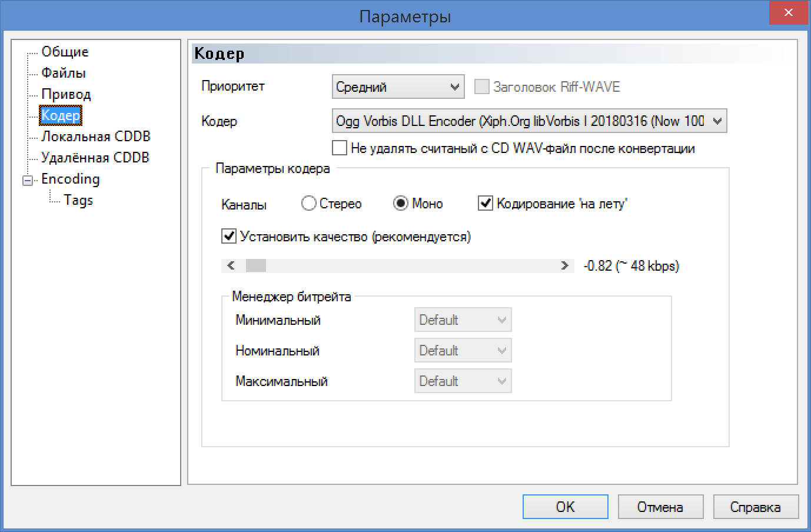This screenshot has width=811, height=532.
Task: Collapse the Encoding tree node
Action: point(28,181)
